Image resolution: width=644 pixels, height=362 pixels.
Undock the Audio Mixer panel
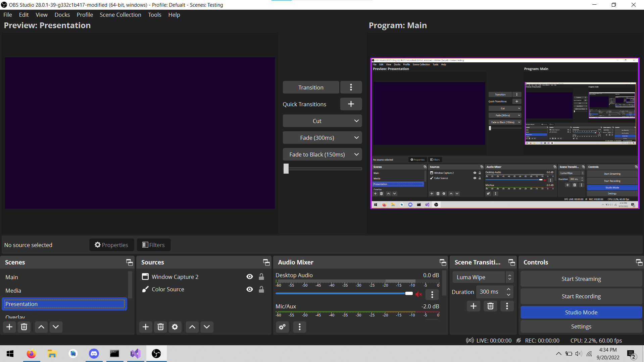click(x=443, y=262)
